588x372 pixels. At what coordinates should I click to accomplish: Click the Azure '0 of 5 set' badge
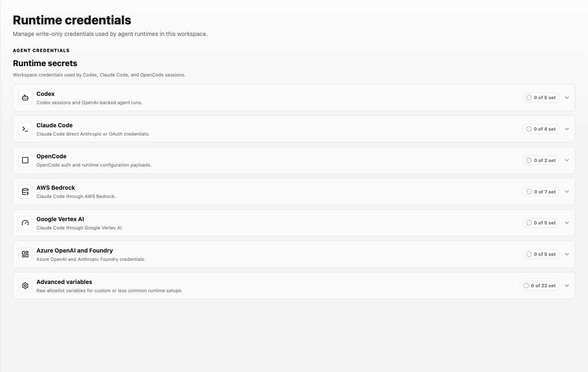541,254
